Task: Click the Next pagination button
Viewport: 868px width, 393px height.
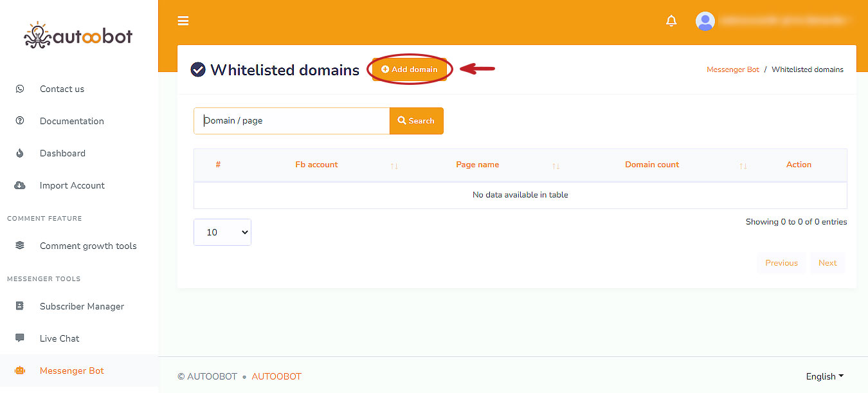Action: pos(827,263)
